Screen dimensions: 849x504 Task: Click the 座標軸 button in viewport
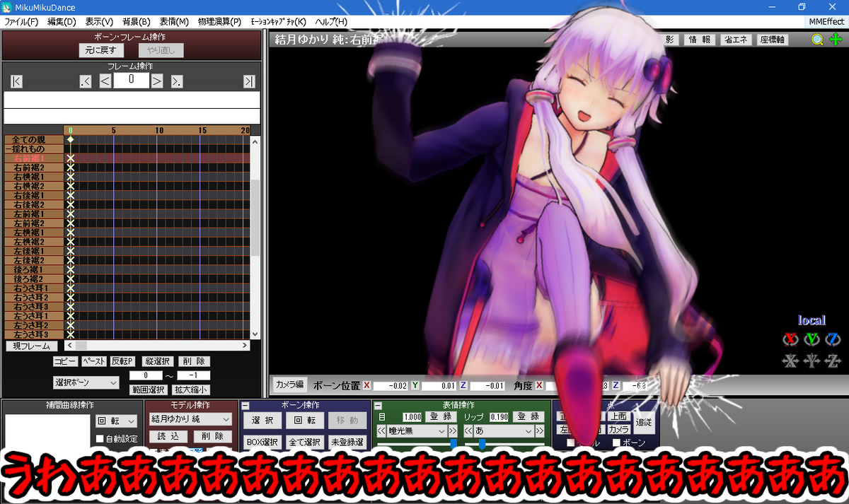click(x=773, y=40)
